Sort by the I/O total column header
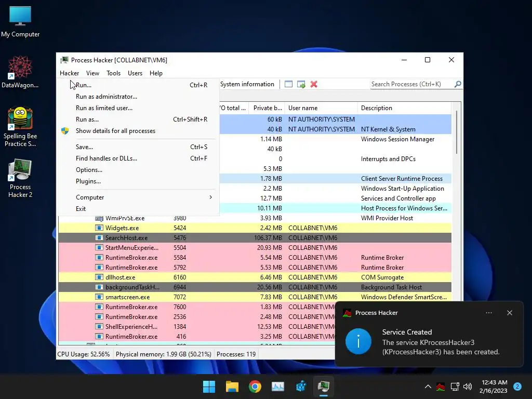 [234, 108]
